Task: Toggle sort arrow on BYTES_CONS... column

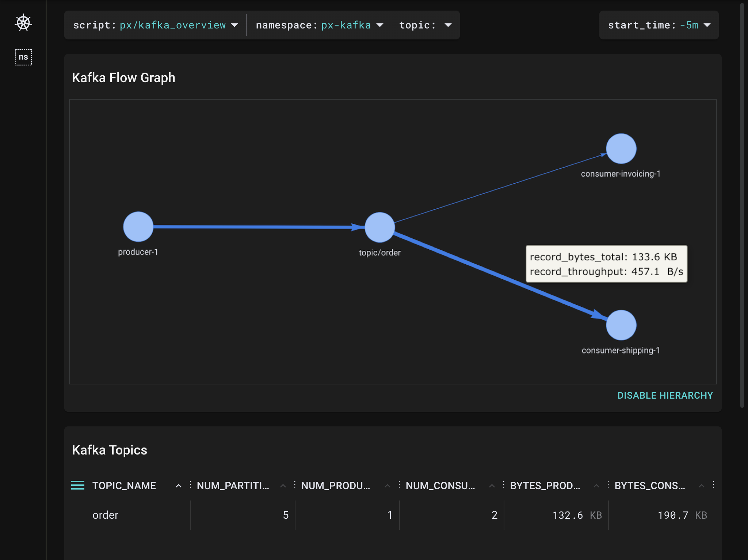Action: coord(701,486)
